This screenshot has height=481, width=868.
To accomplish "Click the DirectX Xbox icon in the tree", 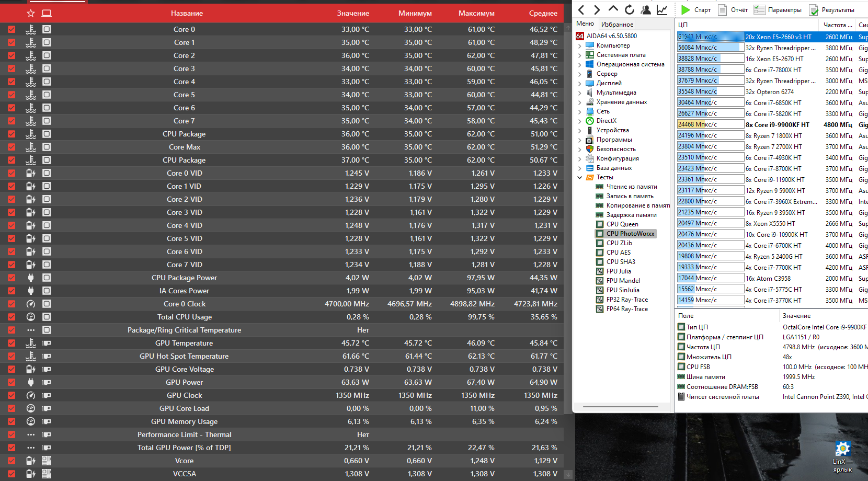I will 590,121.
